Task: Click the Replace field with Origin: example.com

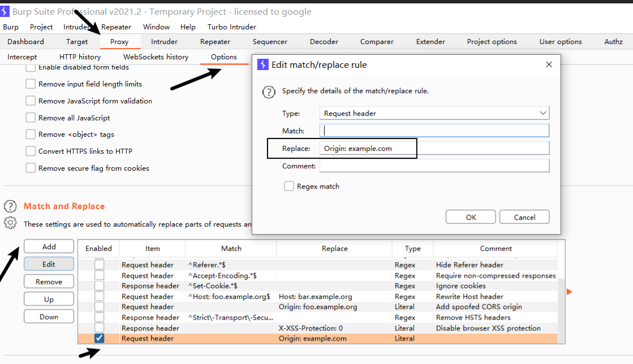Action: pos(434,148)
